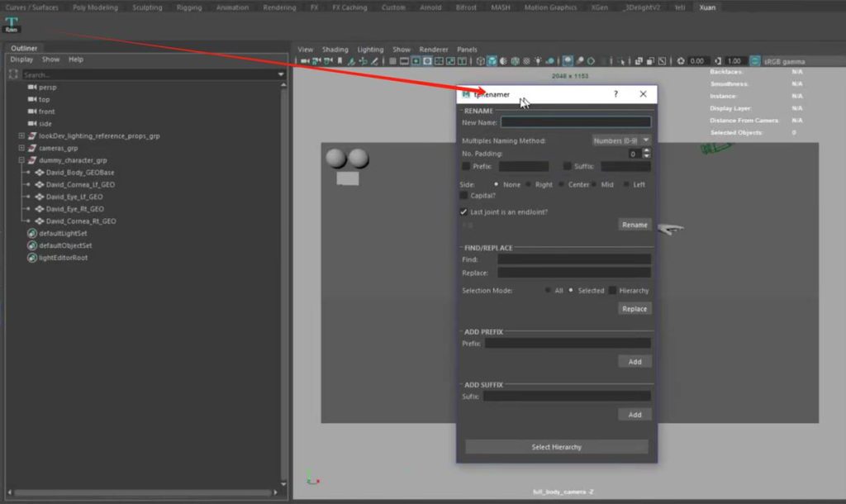Select the Right side radio button
Viewport: 846px width, 504px height.
point(529,185)
